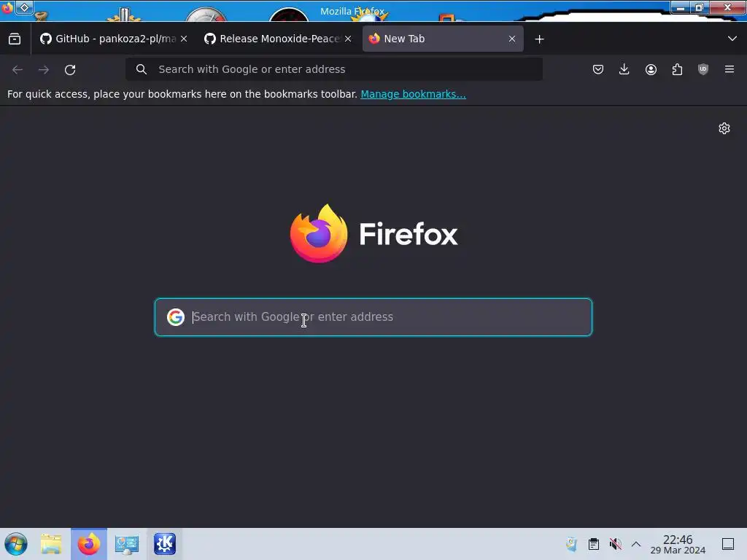Open a new tab with plus button
Image resolution: width=747 pixels, height=560 pixels.
(539, 39)
